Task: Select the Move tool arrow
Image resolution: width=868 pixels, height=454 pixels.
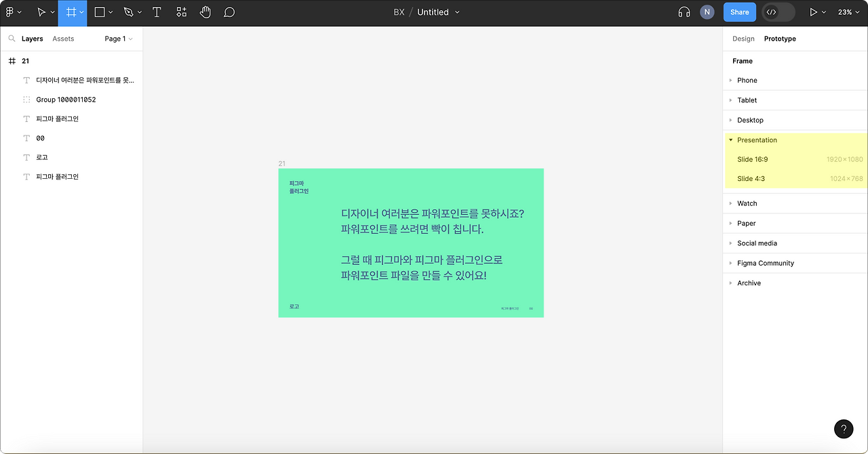Action: click(41, 12)
